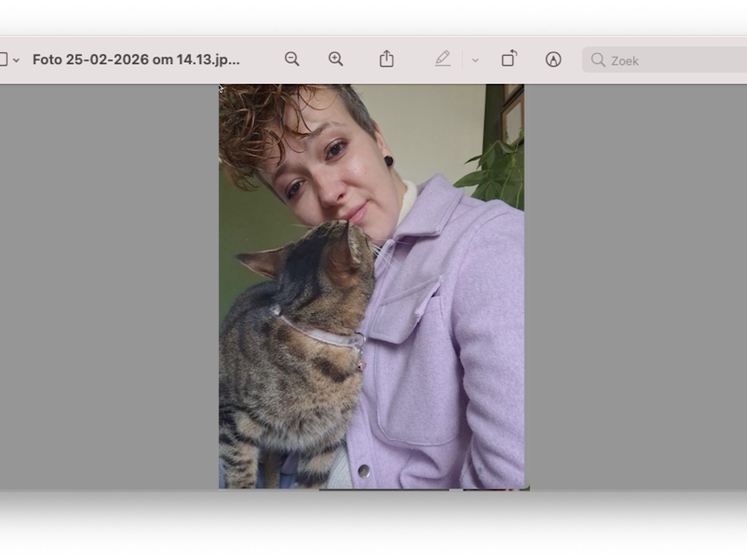Click the gray canvas right of the photo
The height and width of the screenshot is (560, 747).
[x=635, y=286]
